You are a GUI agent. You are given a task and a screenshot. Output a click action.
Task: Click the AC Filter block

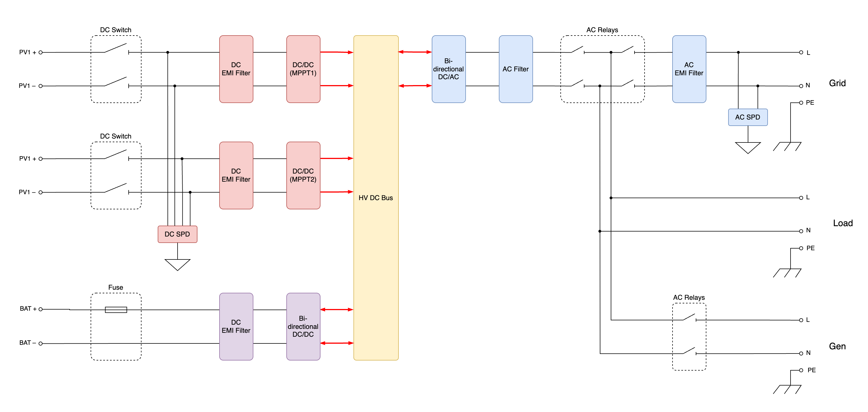(x=516, y=69)
